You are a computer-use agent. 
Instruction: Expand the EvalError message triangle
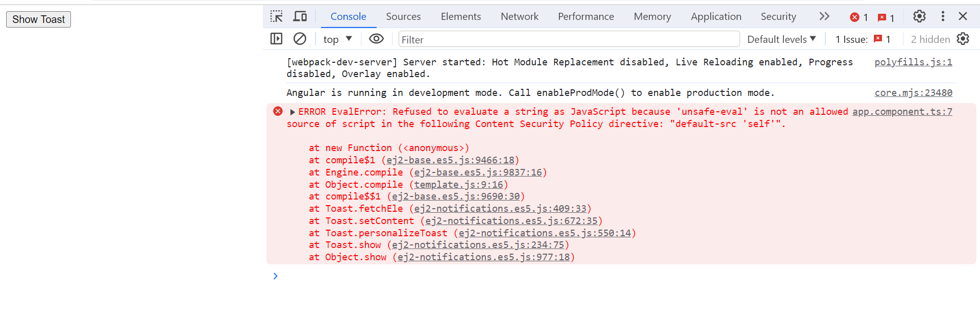click(x=292, y=112)
